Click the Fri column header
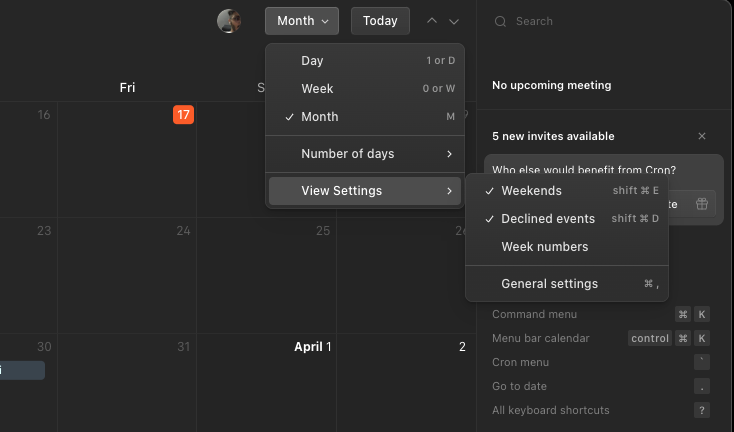Screen dimensions: 734x432 (x=127, y=88)
